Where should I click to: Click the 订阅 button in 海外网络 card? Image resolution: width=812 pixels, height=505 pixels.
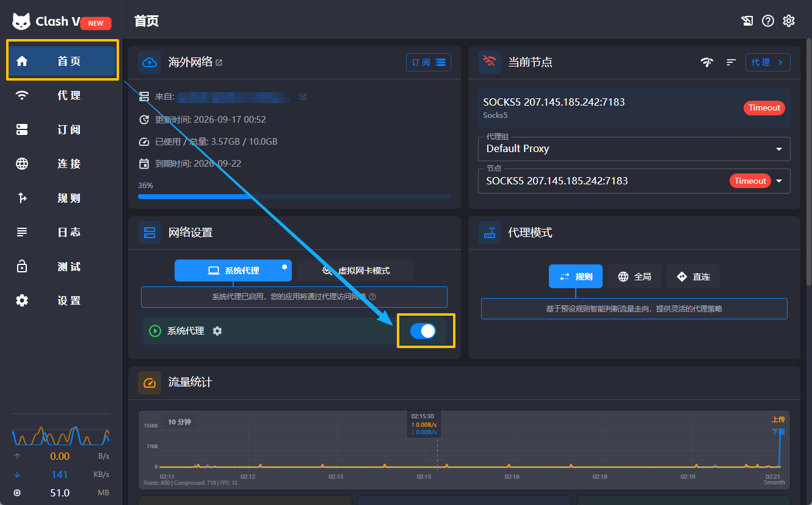(429, 62)
